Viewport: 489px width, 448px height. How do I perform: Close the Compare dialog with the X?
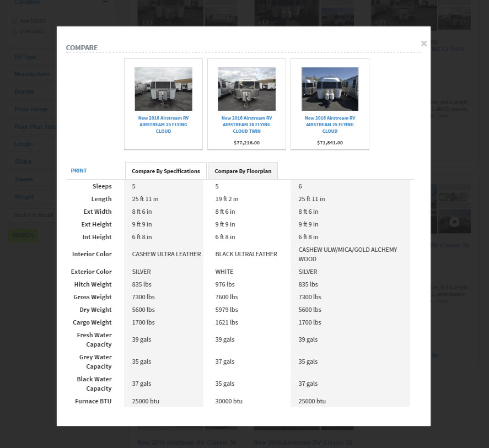pos(423,44)
